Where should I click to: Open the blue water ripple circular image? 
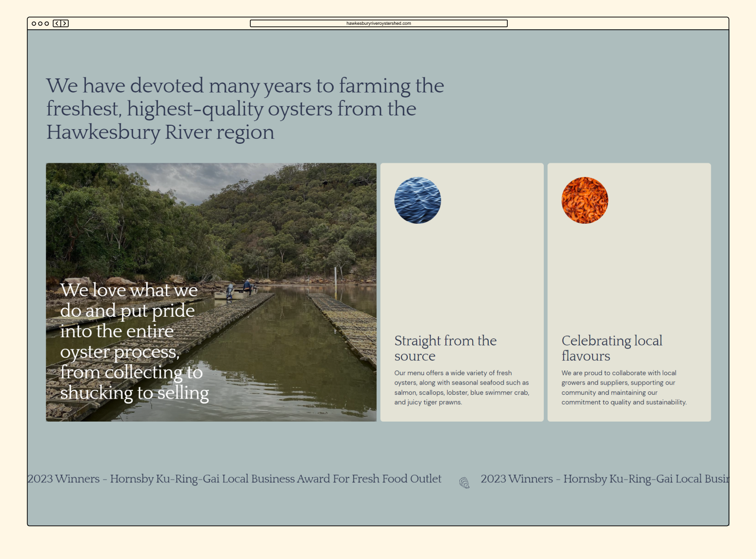click(x=418, y=200)
